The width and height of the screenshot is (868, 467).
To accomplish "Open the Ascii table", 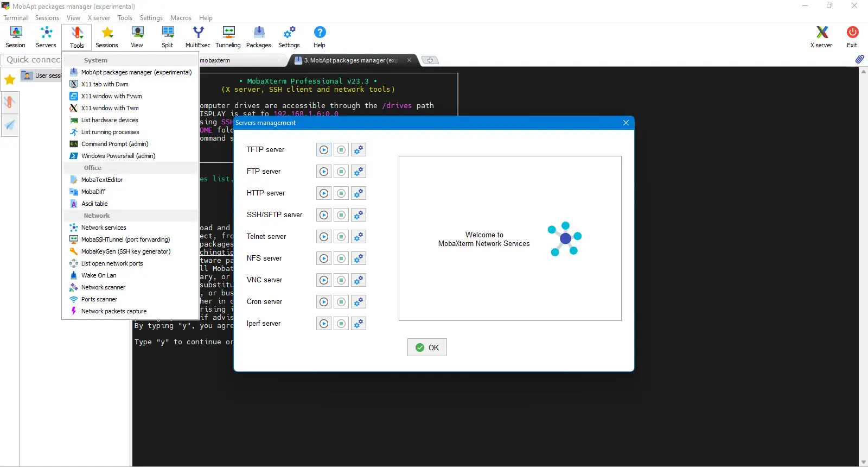I will click(131, 204).
